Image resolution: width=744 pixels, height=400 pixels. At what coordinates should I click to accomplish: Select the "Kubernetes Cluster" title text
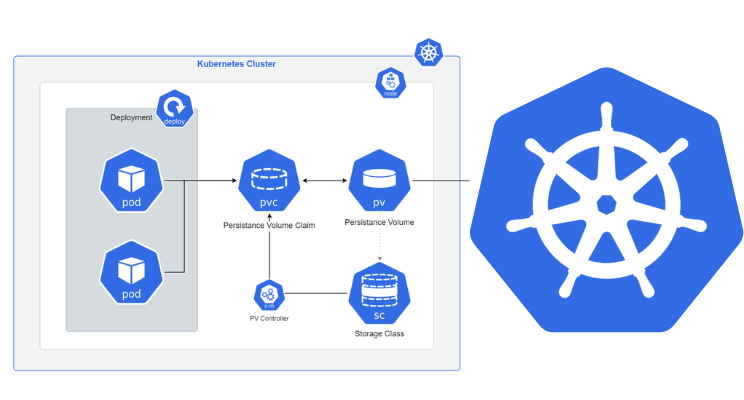tap(236, 64)
